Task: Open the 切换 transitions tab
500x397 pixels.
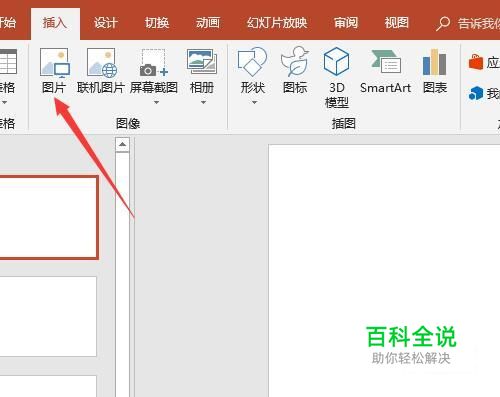Action: [157, 23]
